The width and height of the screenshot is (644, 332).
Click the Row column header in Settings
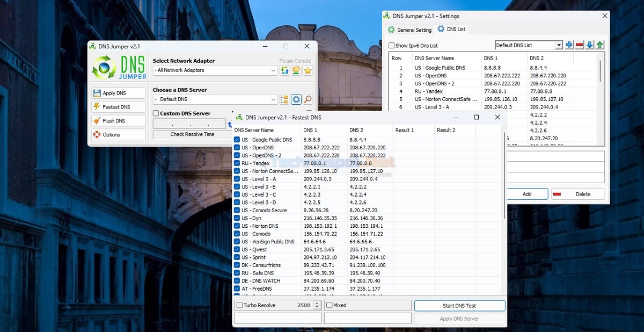point(400,58)
